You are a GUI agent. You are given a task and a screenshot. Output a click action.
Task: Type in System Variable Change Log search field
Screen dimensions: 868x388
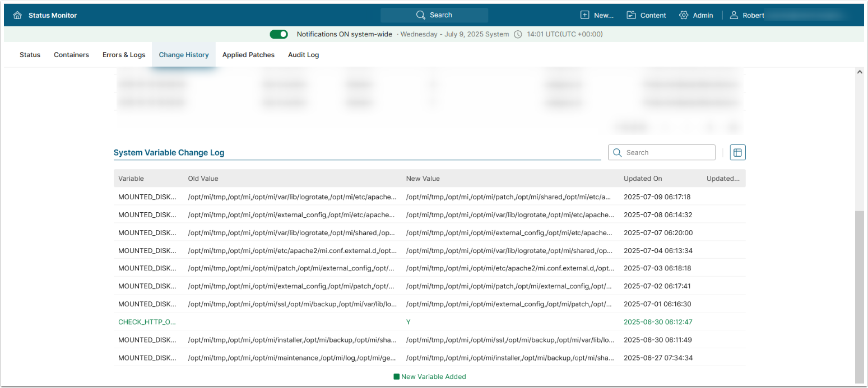(x=667, y=152)
